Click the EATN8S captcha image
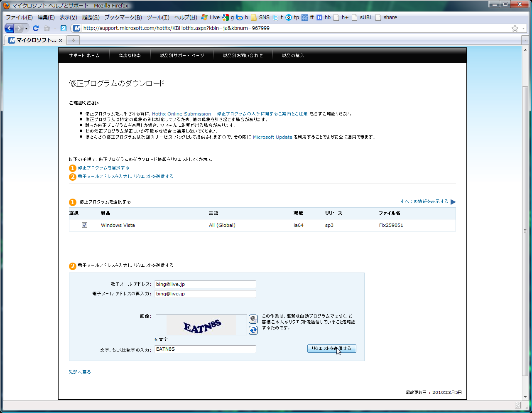 (201, 325)
